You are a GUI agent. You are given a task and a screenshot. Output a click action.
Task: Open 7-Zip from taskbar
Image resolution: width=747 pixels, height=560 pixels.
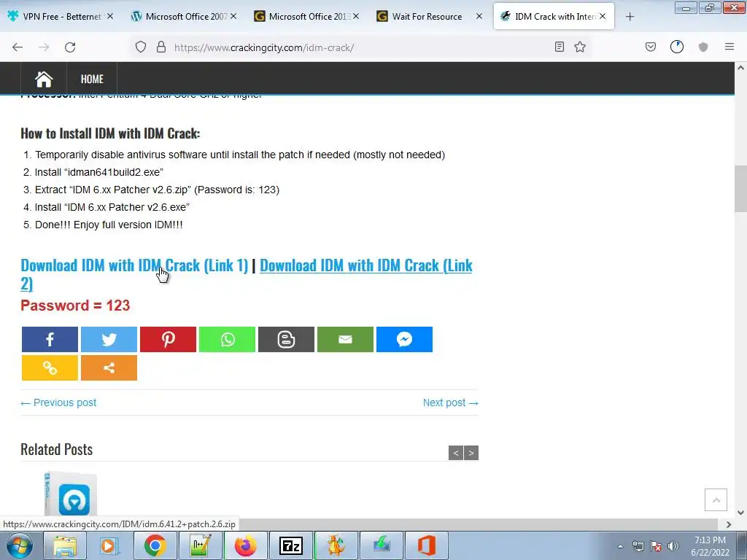pos(290,545)
